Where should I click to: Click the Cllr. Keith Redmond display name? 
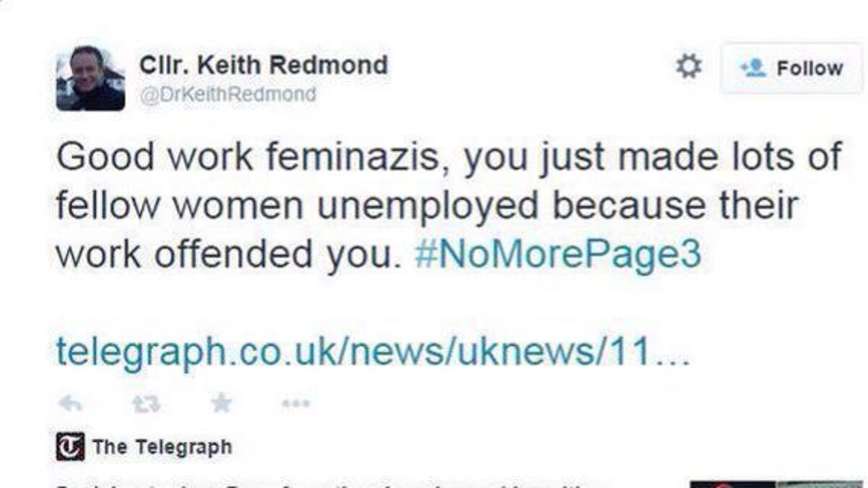pyautogui.click(x=263, y=64)
